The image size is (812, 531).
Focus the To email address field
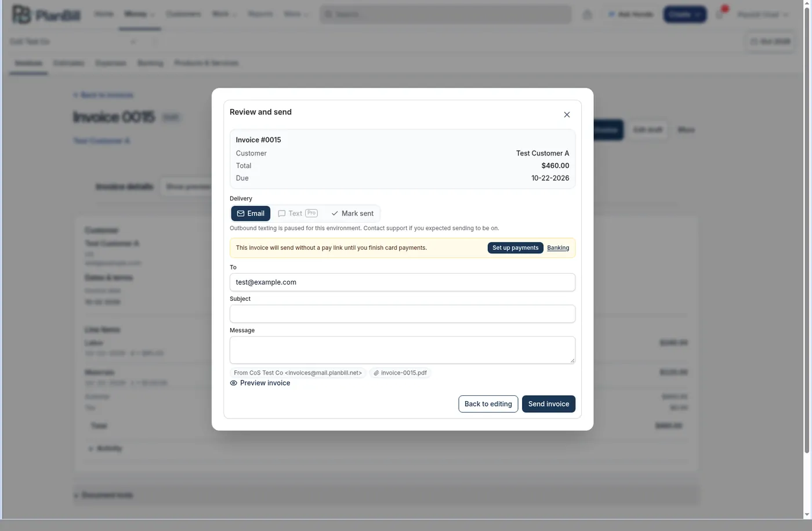[403, 282]
